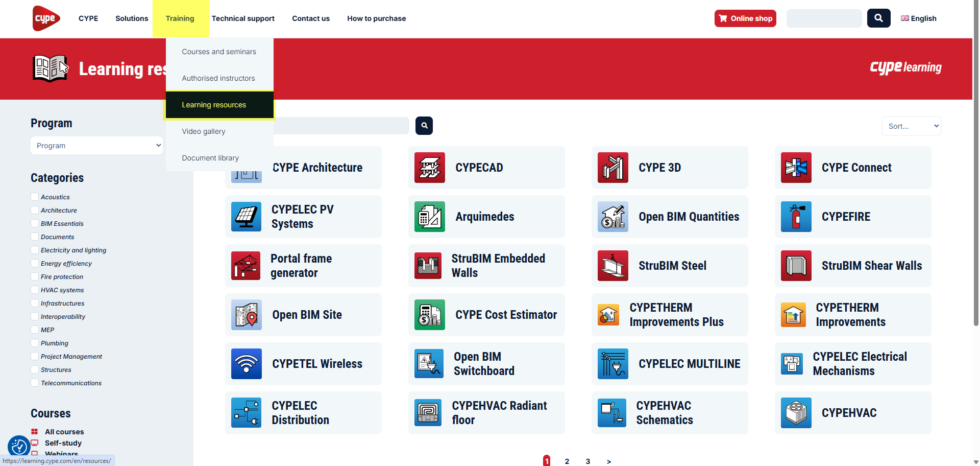Click the CYPE logo in header
Image resolution: width=980 pixels, height=466 pixels.
(x=46, y=18)
